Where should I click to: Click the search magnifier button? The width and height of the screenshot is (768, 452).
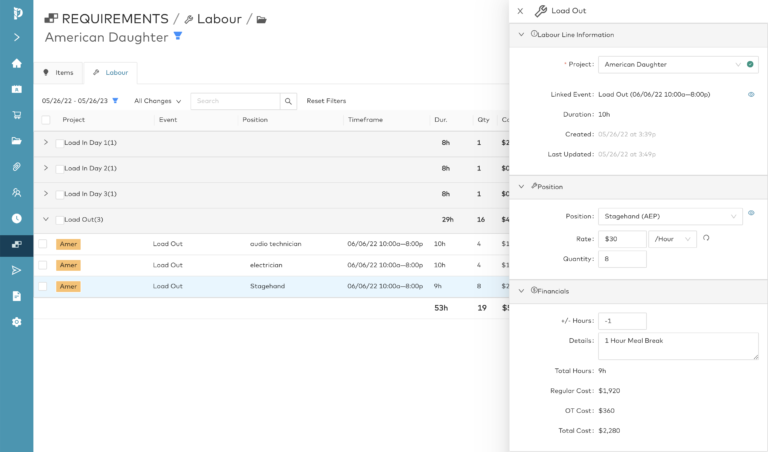click(288, 101)
